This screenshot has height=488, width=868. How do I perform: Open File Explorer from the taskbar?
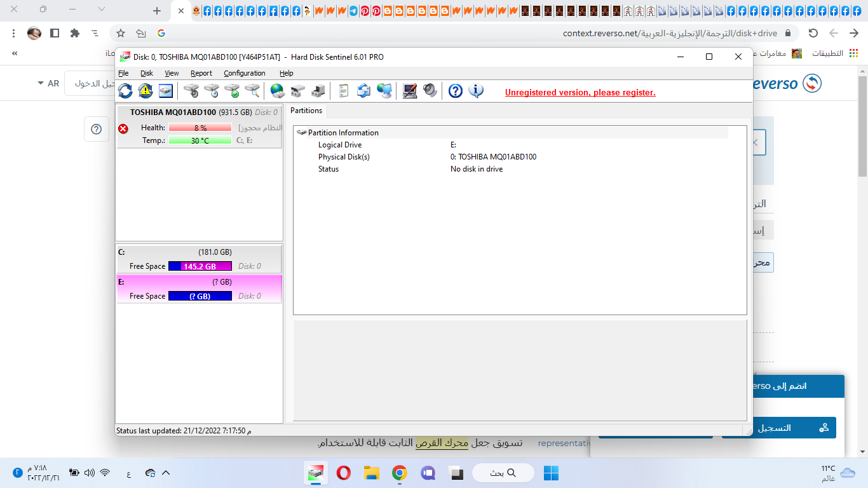(371, 473)
